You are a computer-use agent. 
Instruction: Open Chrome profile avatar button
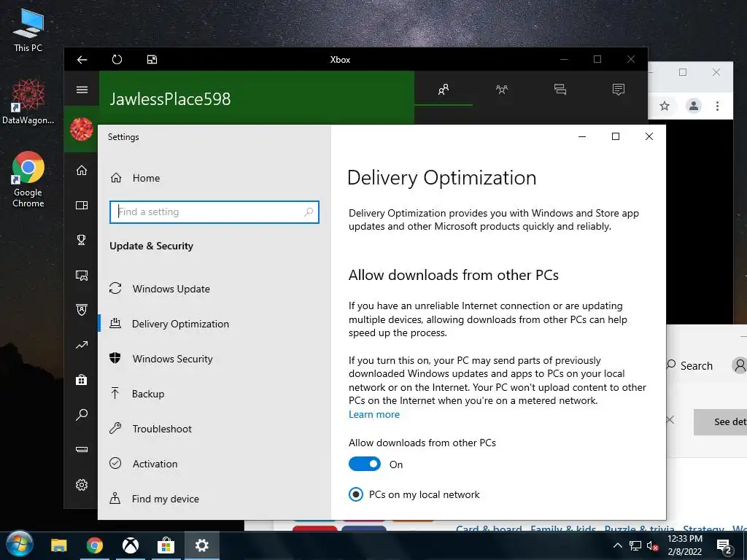694,106
